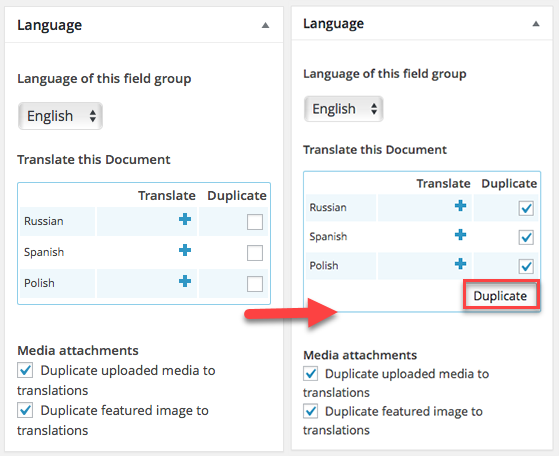
Task: Click the highlighted Duplicate button
Action: tap(501, 296)
